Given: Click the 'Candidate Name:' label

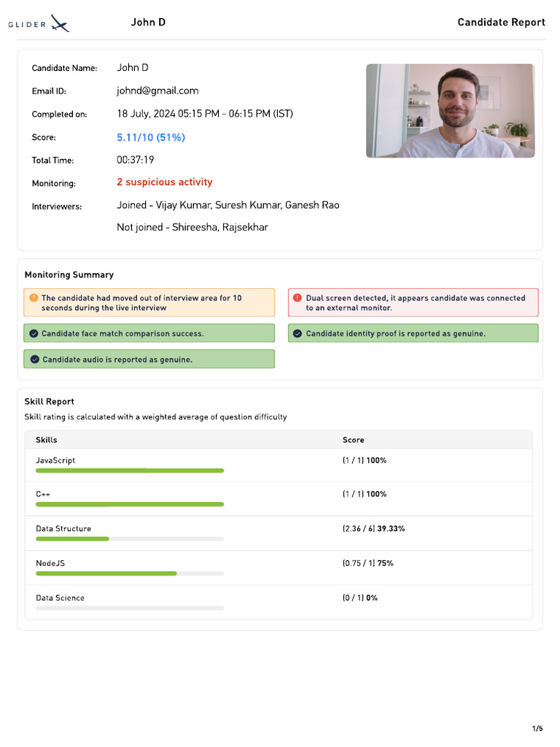Looking at the screenshot, I should point(64,68).
